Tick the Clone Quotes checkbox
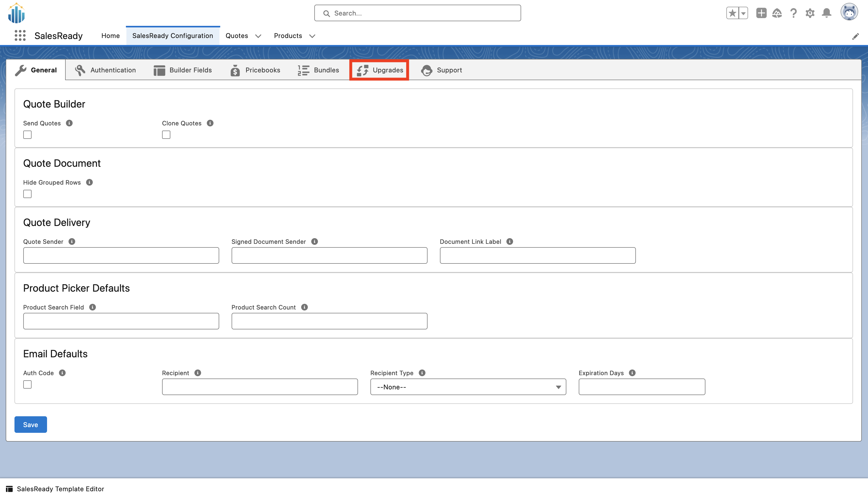868x499 pixels. 166,135
